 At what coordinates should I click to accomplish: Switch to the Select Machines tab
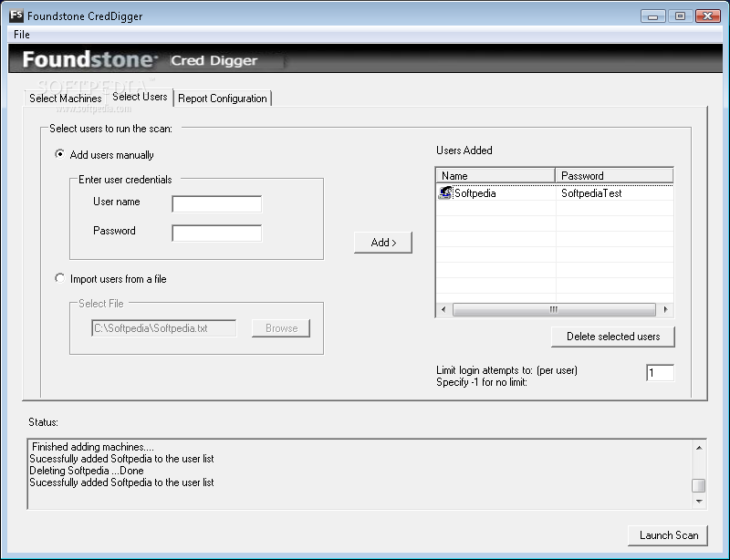tap(65, 99)
